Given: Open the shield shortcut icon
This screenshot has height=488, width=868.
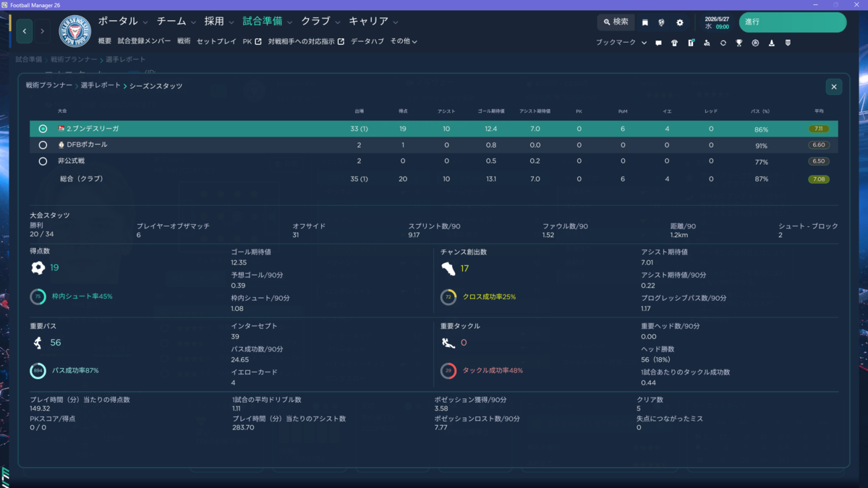Looking at the screenshot, I should pos(788,43).
